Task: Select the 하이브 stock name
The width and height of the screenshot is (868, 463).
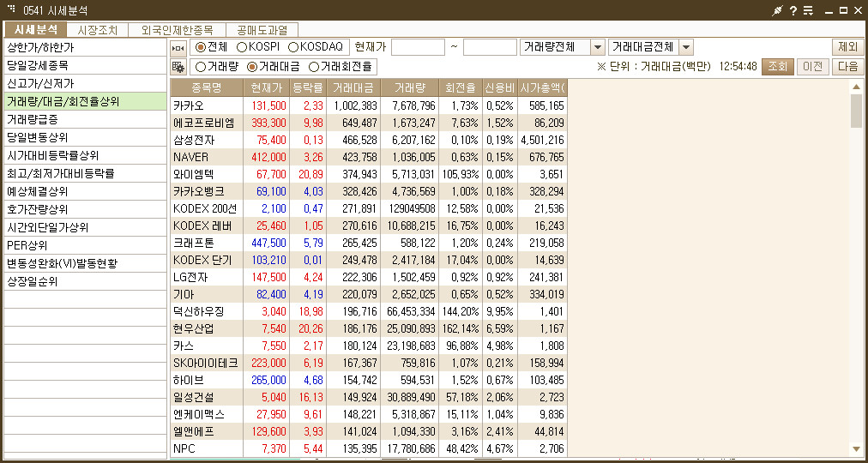Action: 188,380
